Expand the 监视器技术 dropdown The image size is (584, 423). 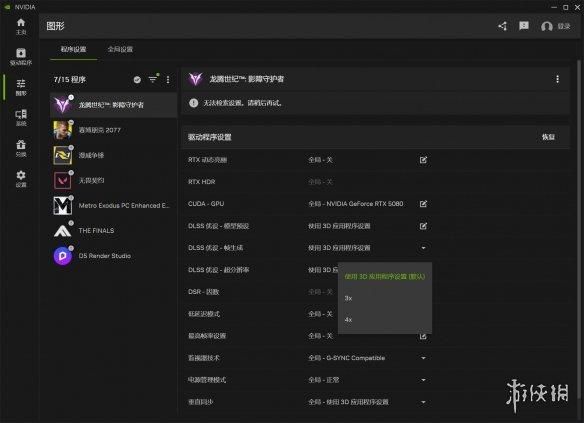click(423, 358)
